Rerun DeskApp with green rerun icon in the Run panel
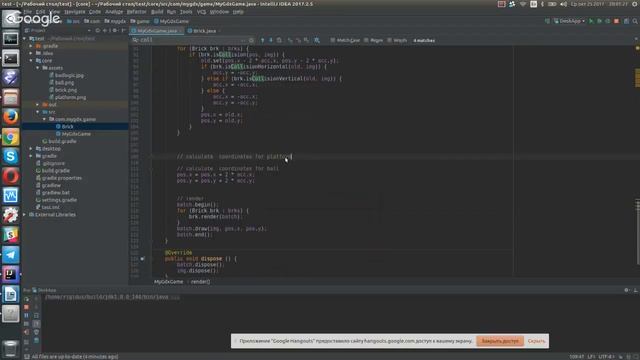The width and height of the screenshot is (640, 360). click(x=27, y=299)
